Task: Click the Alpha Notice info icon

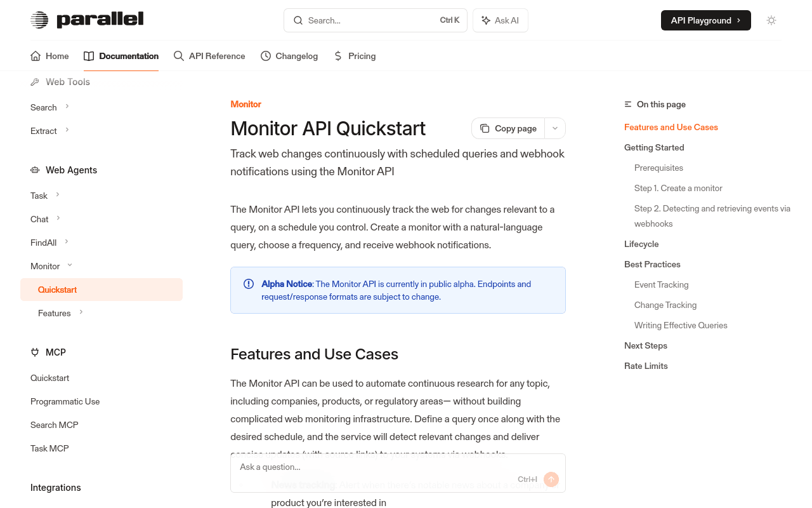Action: click(x=249, y=284)
